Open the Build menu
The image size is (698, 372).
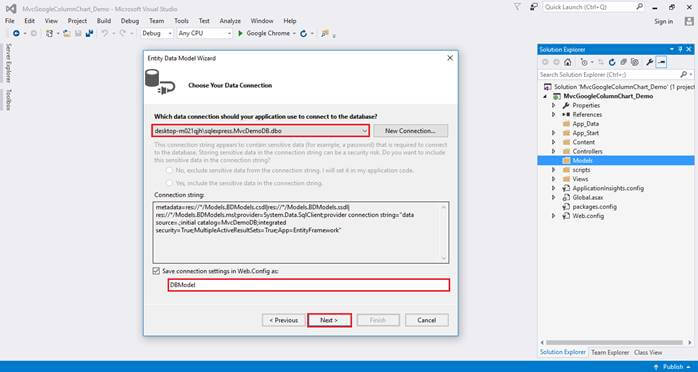tap(104, 21)
